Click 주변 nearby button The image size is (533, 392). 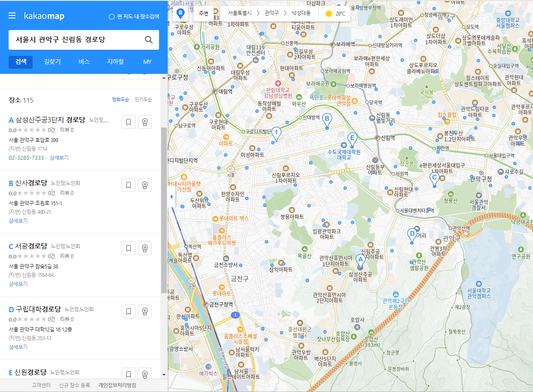pyautogui.click(x=204, y=13)
